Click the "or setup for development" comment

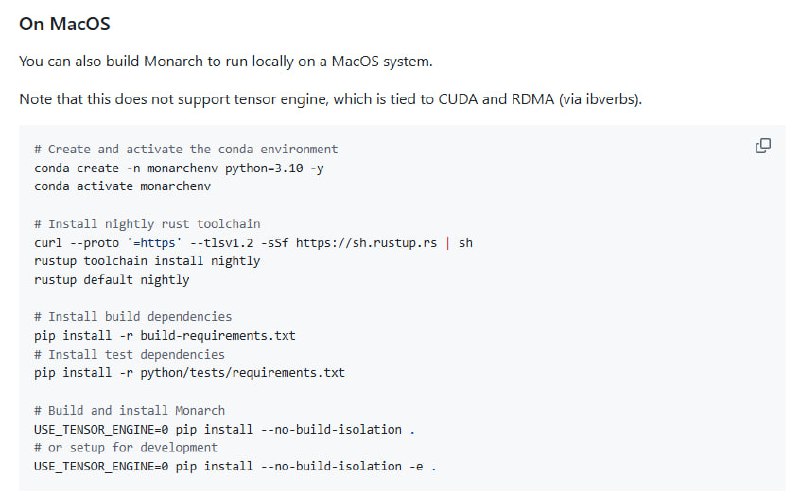click(x=125, y=447)
